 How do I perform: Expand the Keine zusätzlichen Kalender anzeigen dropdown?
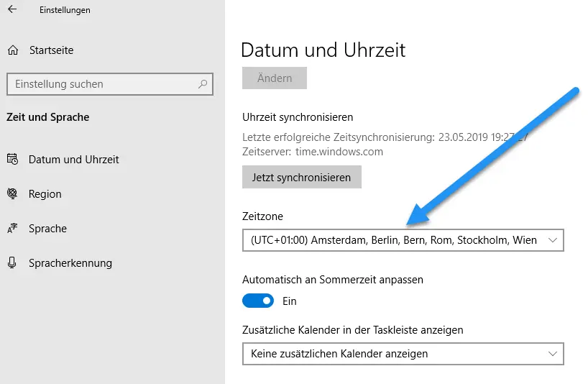tap(394, 354)
